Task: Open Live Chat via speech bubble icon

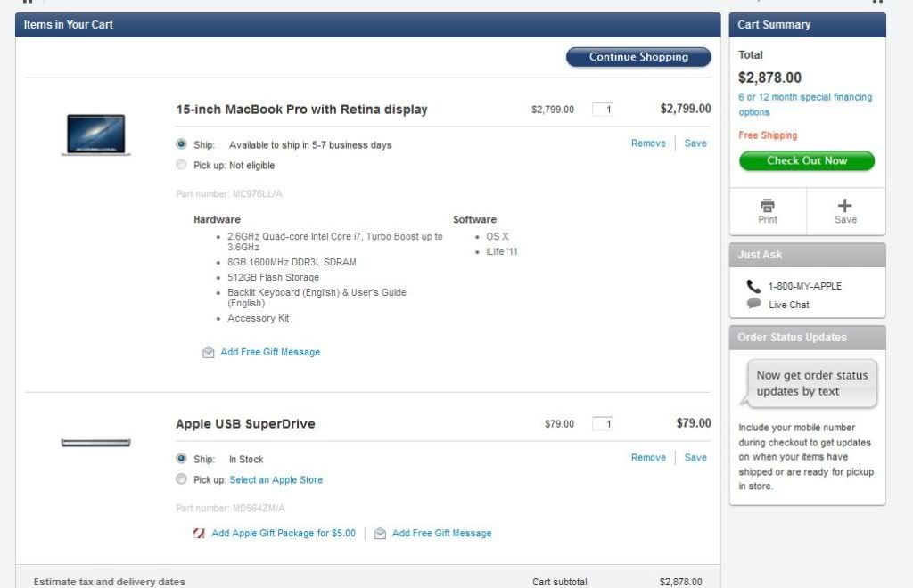Action: pyautogui.click(x=754, y=304)
